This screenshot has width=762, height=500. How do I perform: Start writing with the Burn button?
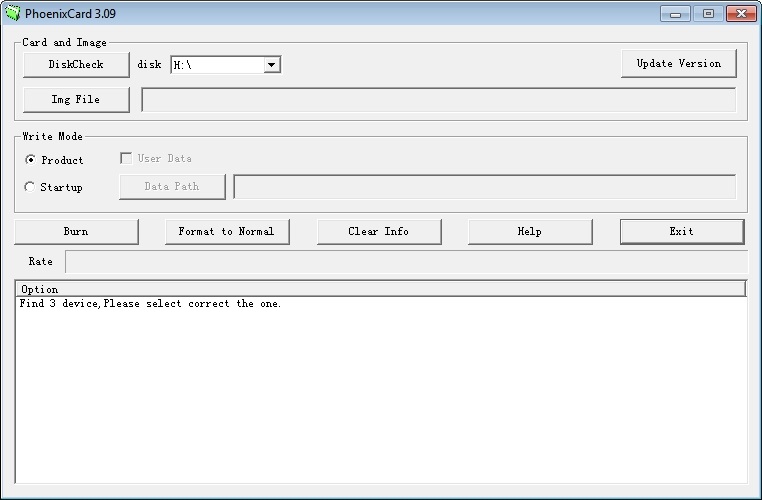(x=76, y=232)
